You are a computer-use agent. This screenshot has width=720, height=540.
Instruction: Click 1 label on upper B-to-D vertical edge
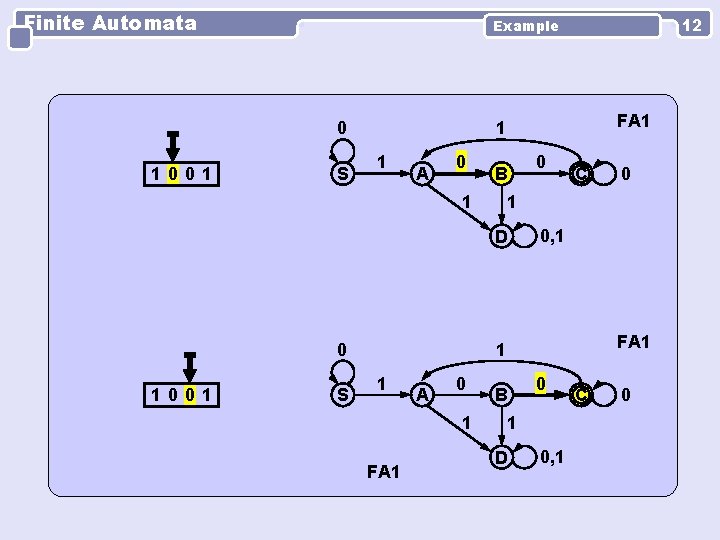point(512,202)
